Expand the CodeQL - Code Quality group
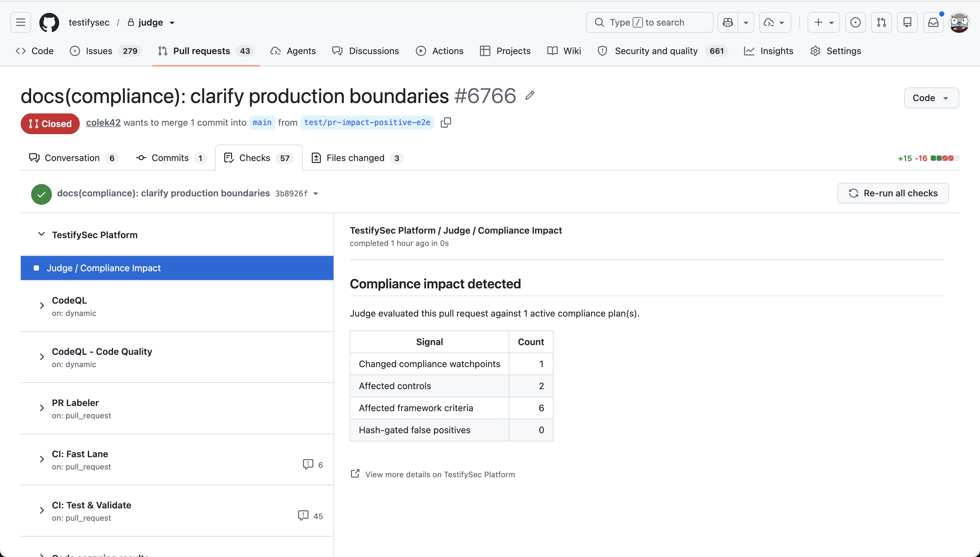Viewport: 980px width, 557px height. click(42, 357)
